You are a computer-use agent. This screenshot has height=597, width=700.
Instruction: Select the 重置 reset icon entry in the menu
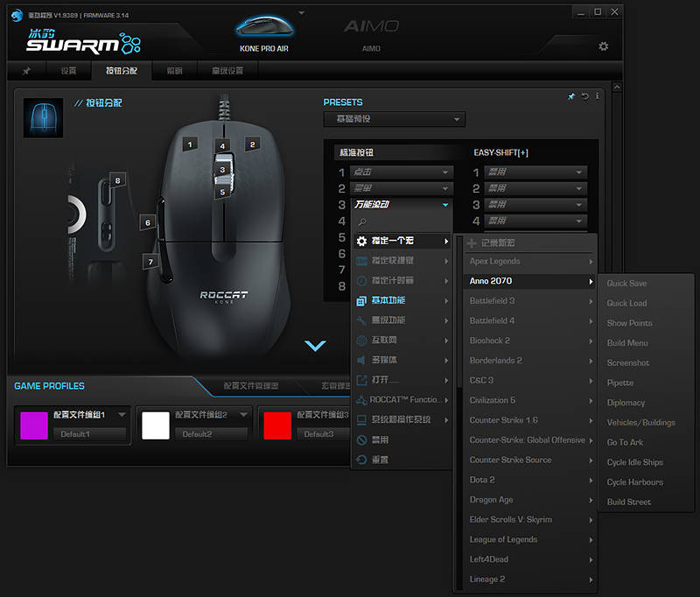[x=402, y=460]
